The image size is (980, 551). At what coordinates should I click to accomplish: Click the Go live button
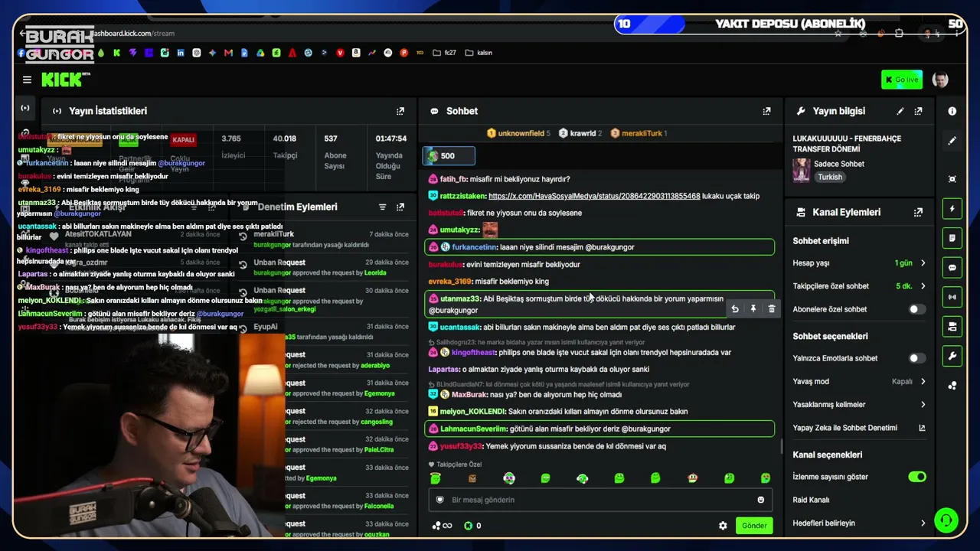[x=901, y=80]
